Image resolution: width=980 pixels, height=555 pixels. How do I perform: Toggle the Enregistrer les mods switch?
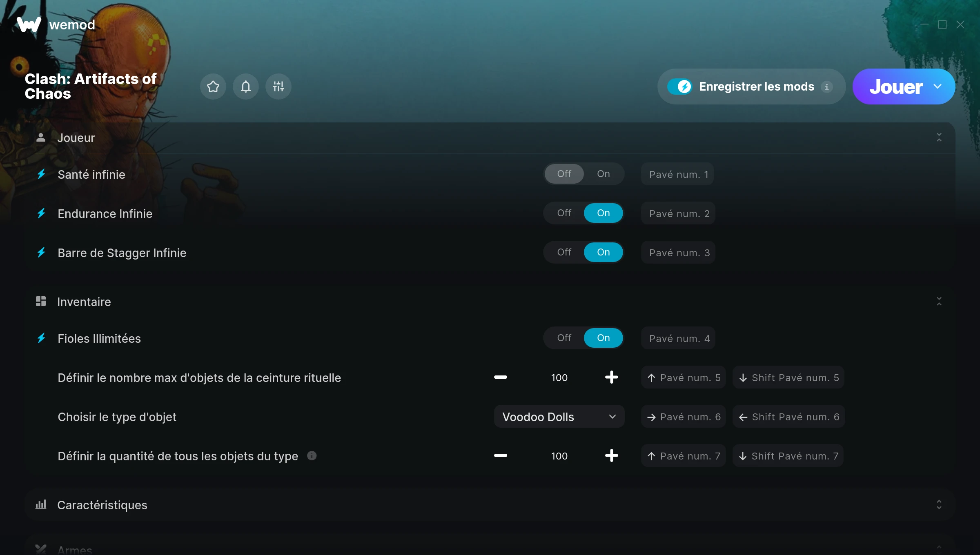(679, 87)
